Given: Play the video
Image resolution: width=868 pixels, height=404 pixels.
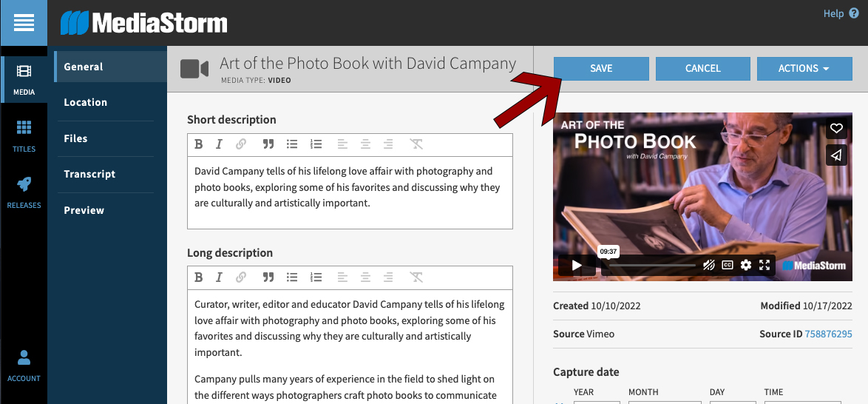Looking at the screenshot, I should click(577, 265).
